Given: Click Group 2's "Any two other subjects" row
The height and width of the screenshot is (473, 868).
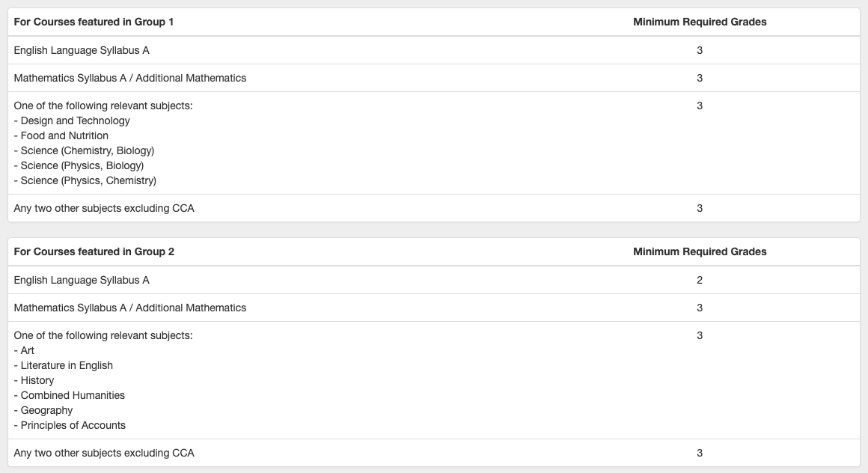Looking at the screenshot, I should click(x=104, y=453).
